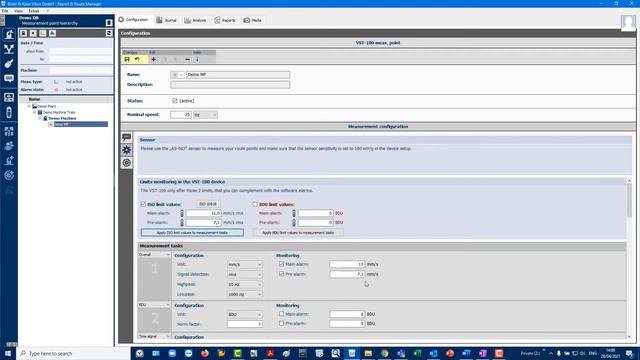
Task: Click the undo changes arrow icon
Action: pyautogui.click(x=137, y=60)
